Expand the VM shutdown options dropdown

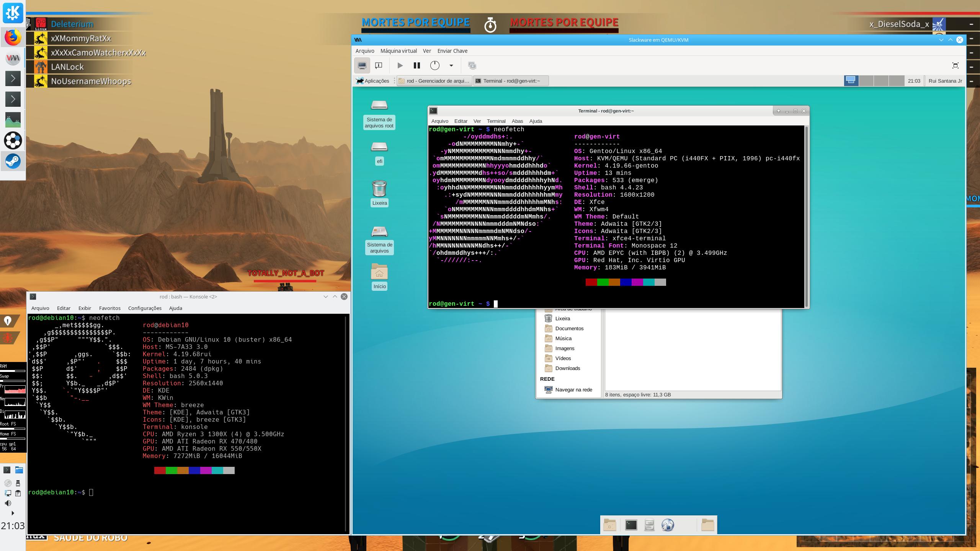451,65
